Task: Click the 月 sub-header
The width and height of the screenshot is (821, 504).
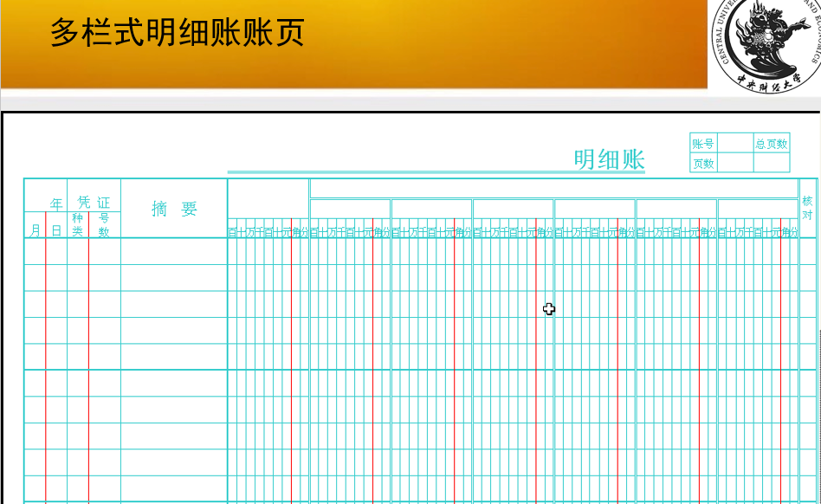Action: 36,230
